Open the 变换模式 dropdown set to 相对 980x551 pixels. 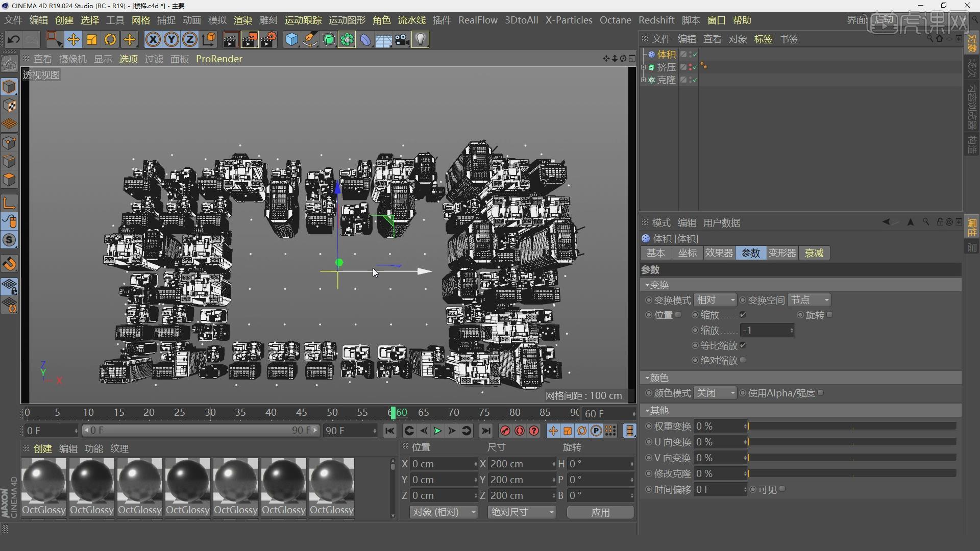(715, 300)
